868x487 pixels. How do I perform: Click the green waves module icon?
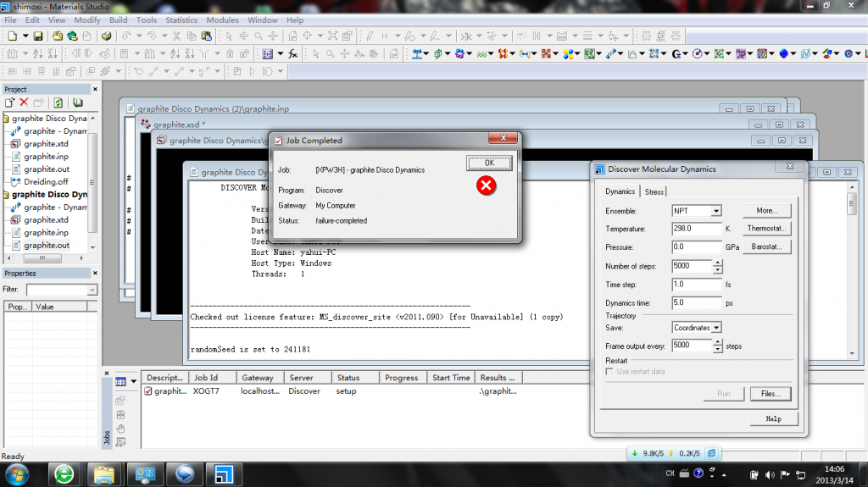click(481, 53)
